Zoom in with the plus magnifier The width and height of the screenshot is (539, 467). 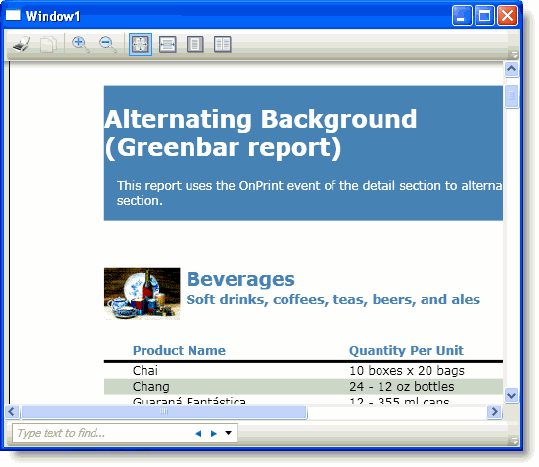click(x=80, y=44)
